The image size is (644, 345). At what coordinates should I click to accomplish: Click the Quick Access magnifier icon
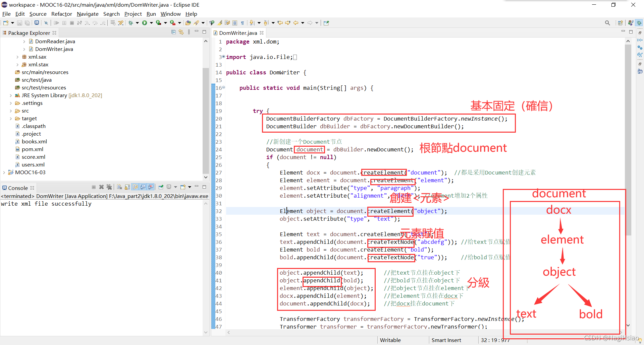pos(607,23)
